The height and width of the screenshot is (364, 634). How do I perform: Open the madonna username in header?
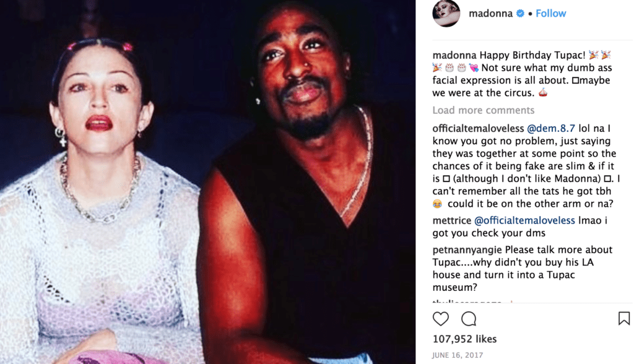[490, 14]
